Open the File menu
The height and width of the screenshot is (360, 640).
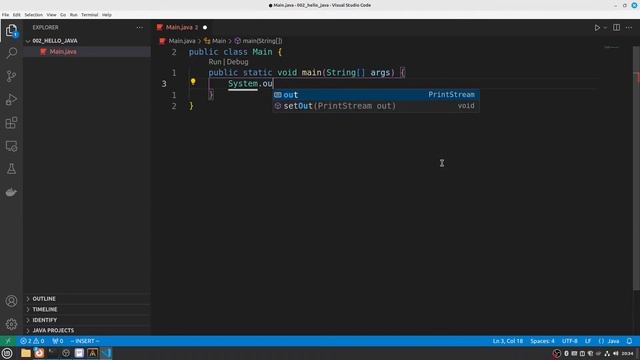coord(5,15)
